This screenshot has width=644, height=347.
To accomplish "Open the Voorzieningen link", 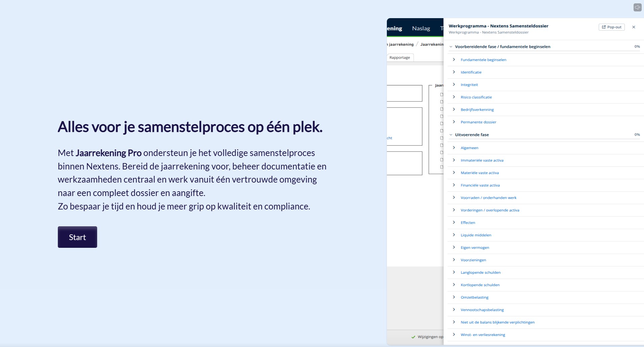I will 473,260.
